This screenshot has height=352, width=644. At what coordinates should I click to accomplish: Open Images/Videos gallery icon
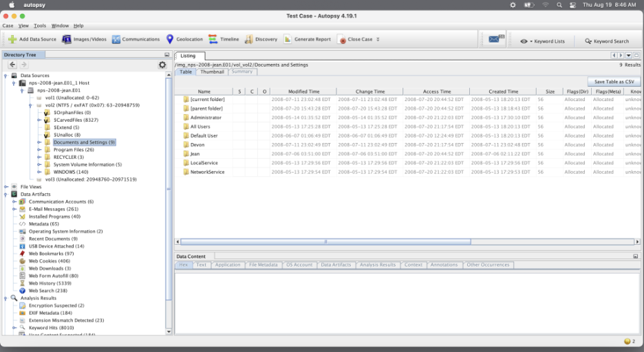pos(67,39)
